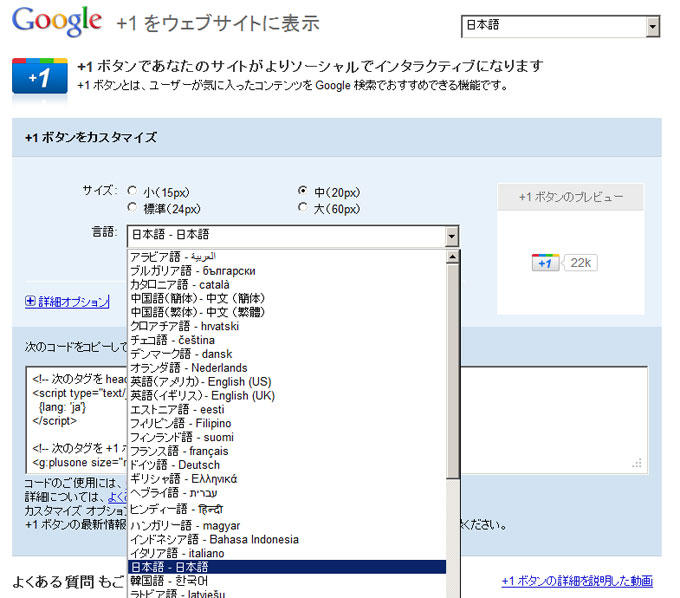
Task: Click the plus icon beside 詳細オプション
Action: click(x=30, y=301)
